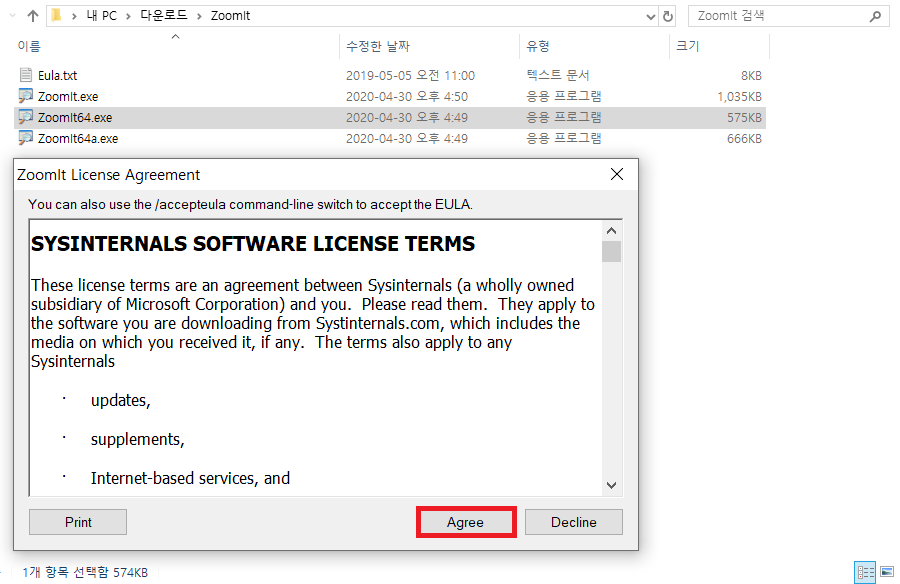Navigate to 내 PC in the breadcrumb
The width and height of the screenshot is (900, 584).
click(102, 16)
